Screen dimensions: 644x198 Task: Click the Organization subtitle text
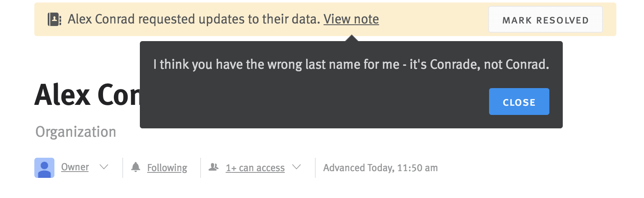click(76, 132)
